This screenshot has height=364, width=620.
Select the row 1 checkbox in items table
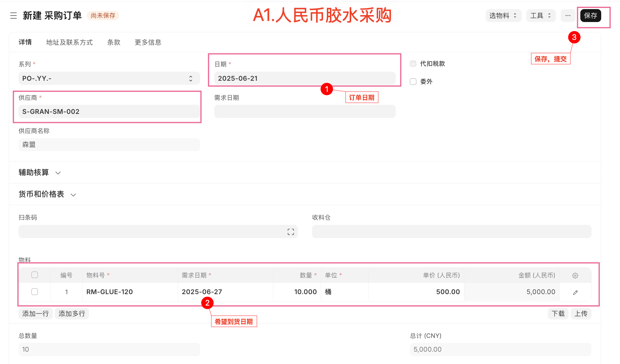(35, 292)
